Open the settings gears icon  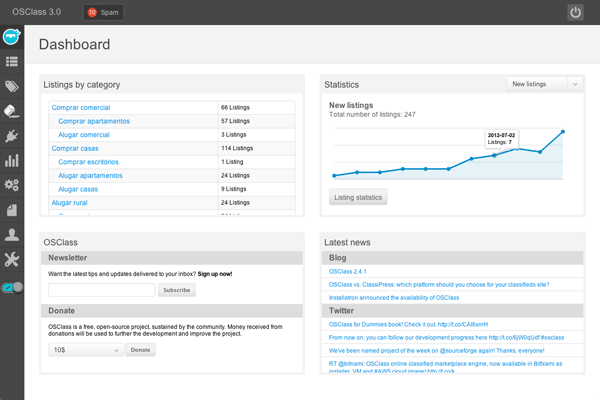(x=12, y=185)
